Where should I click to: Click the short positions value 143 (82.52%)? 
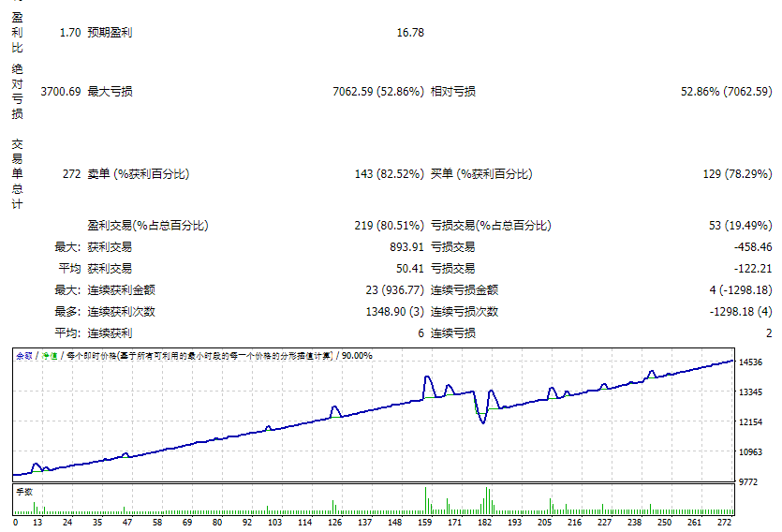click(x=389, y=173)
